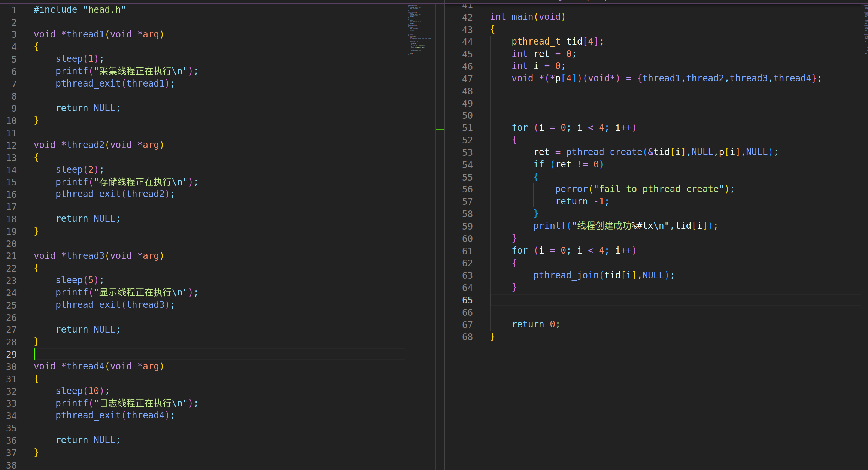Click the thread1 function name in its definition

(x=85, y=34)
